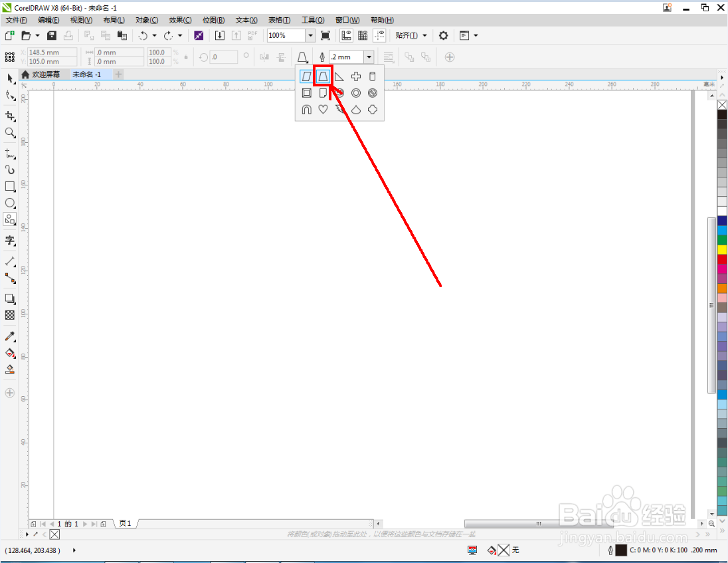Select the Drop Shadow tool

[x=10, y=298]
